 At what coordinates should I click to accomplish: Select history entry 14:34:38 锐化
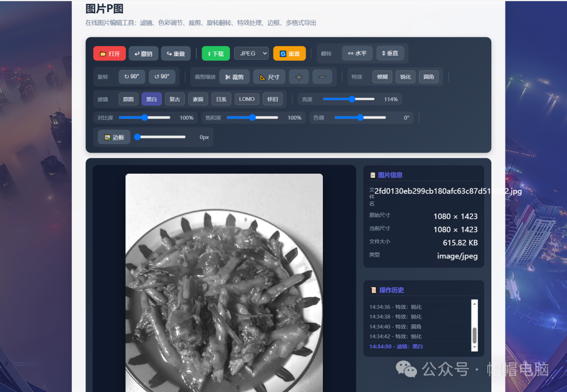tap(395, 316)
